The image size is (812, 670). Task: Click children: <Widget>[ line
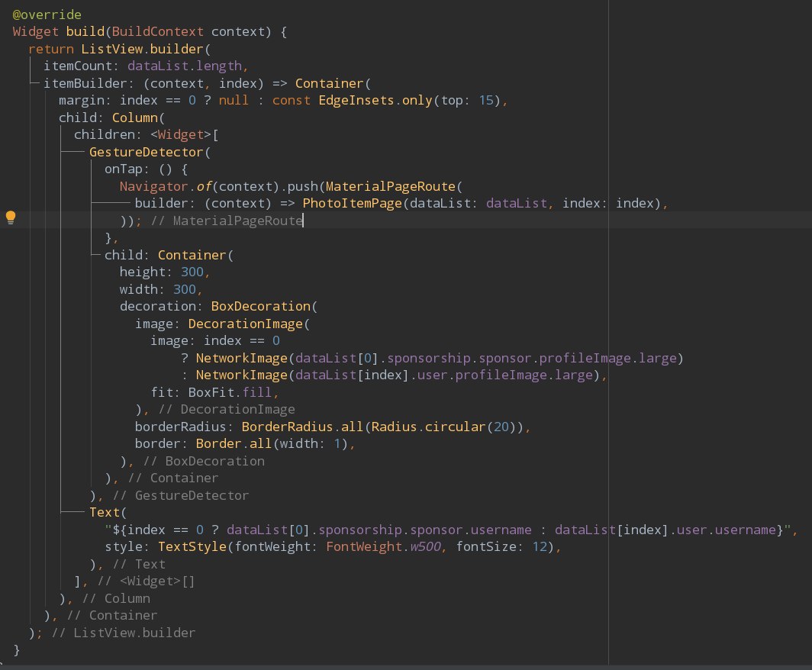146,134
